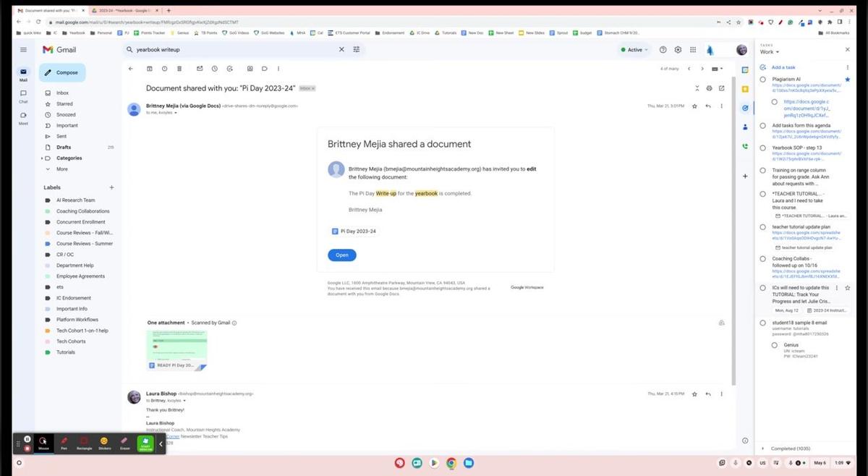Viewport: 868px width, 476px height.
Task: Delete this email with the trash icon
Action: [179, 69]
